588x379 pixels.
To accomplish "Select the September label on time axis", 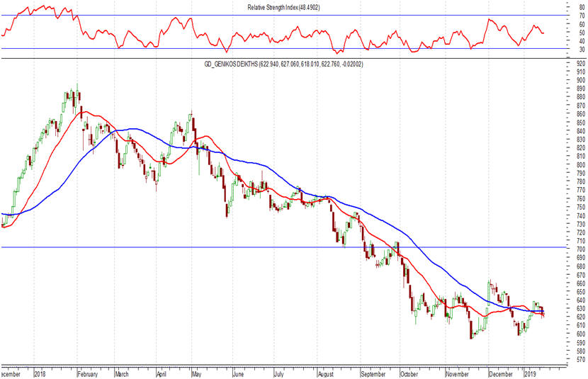I will pyautogui.click(x=373, y=374).
